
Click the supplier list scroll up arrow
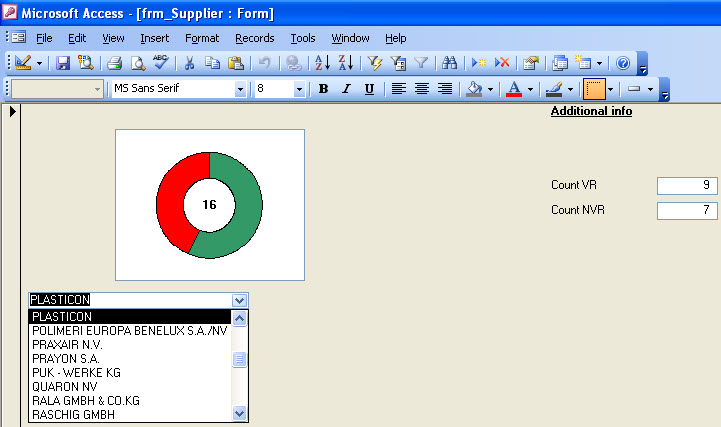[x=240, y=318]
